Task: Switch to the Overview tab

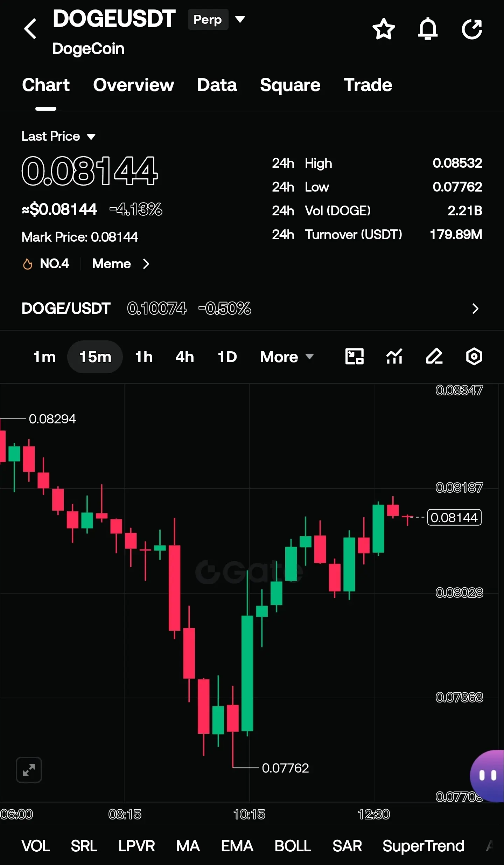Action: 134,85
